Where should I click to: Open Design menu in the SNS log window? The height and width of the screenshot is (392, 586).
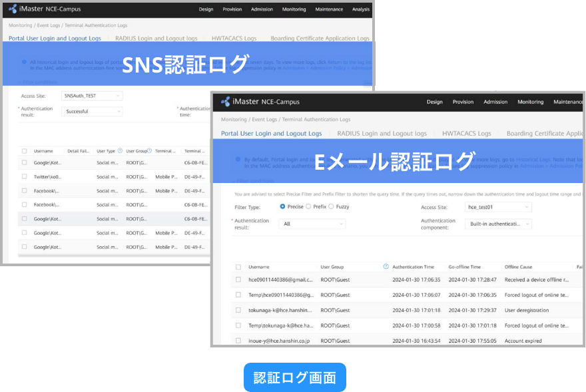point(206,9)
